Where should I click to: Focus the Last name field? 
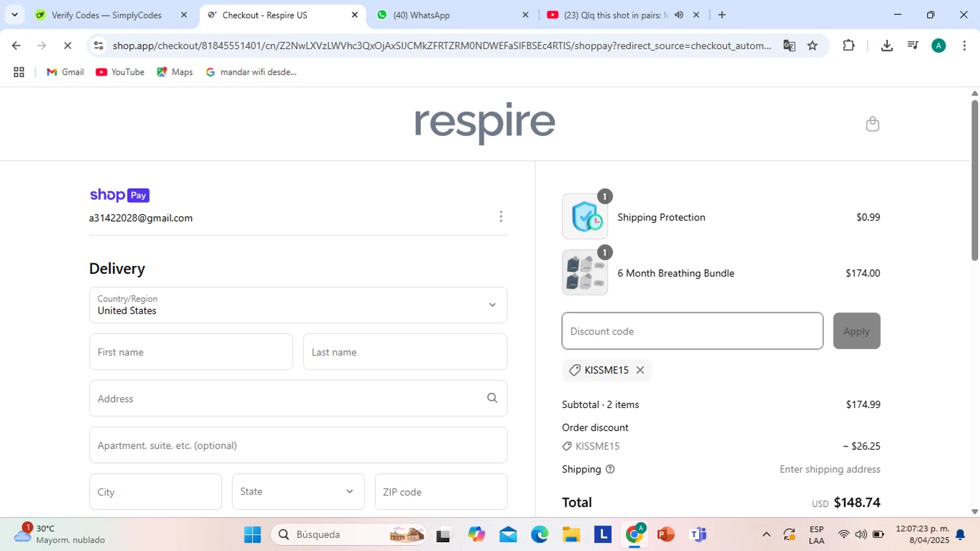tap(405, 352)
